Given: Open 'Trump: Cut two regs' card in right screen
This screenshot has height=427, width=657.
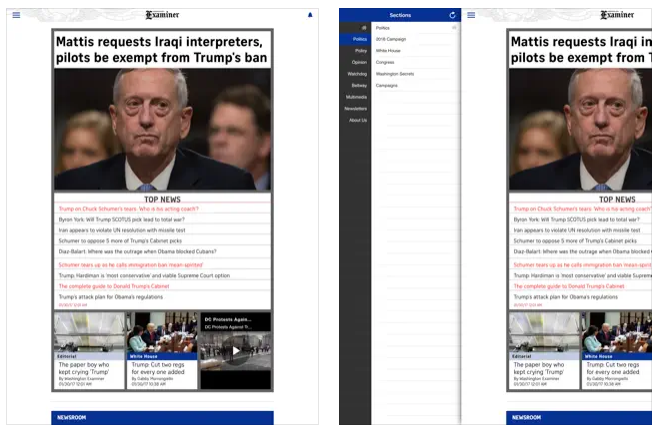Looking at the screenshot, I should 617,351.
